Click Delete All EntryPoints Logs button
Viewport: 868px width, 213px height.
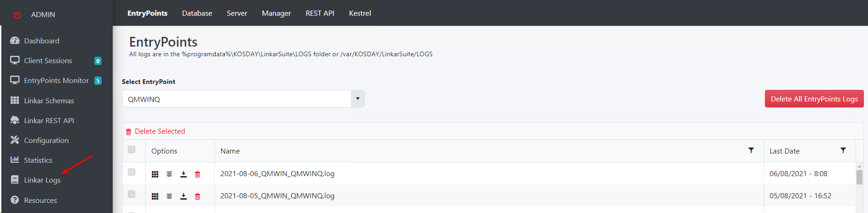814,99
